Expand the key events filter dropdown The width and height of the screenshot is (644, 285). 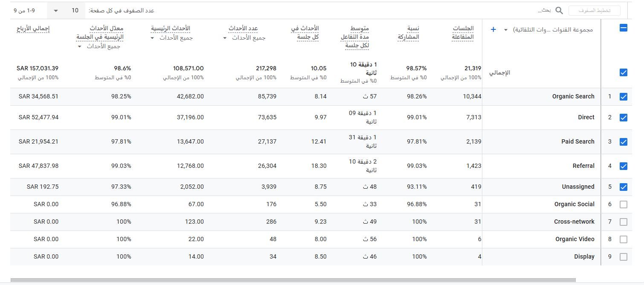153,38
